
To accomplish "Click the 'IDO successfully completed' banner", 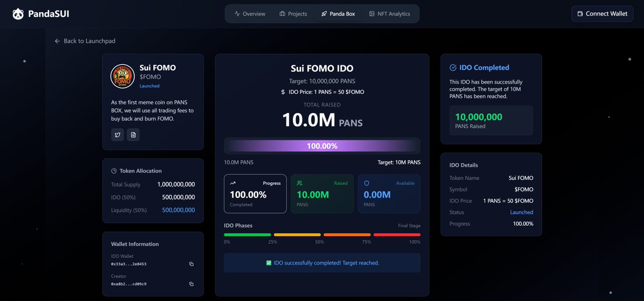I will click(322, 263).
